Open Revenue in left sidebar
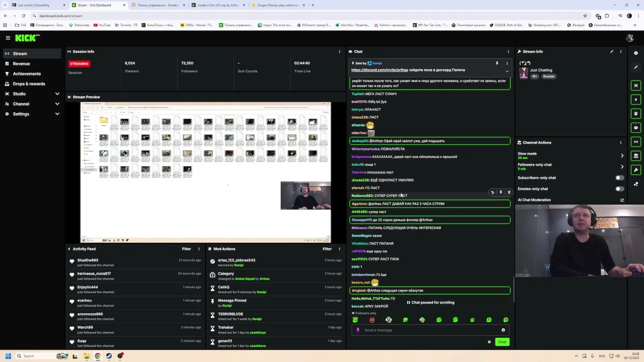Screen dimensions: 644x362 point(31,63)
